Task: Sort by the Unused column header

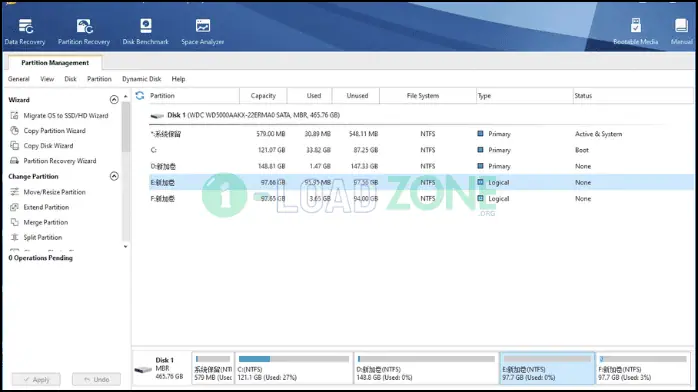Action: (357, 96)
